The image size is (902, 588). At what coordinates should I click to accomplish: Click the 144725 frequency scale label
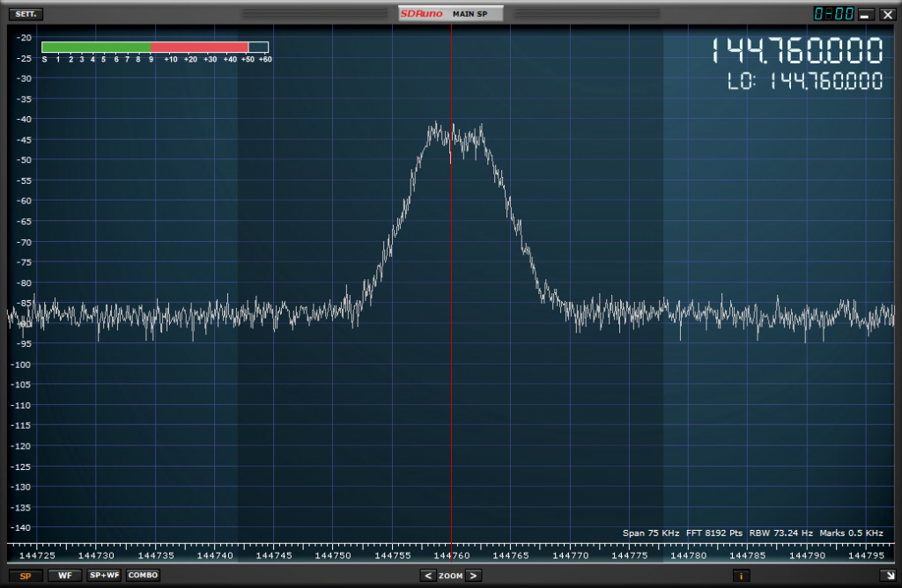tap(37, 555)
